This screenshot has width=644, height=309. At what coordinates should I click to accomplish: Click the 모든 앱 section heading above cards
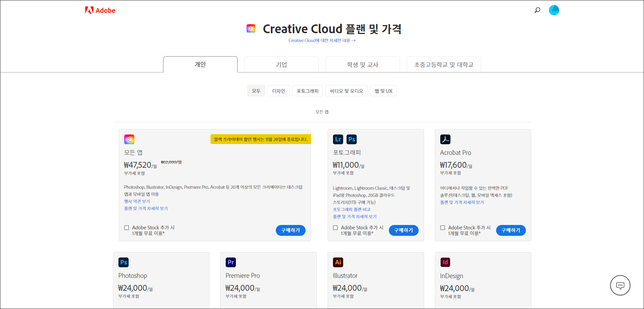point(322,112)
